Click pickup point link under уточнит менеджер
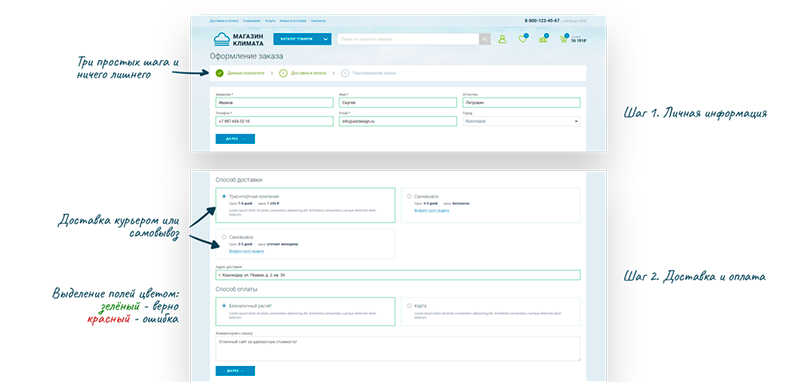This screenshot has width=800, height=382. tap(246, 251)
